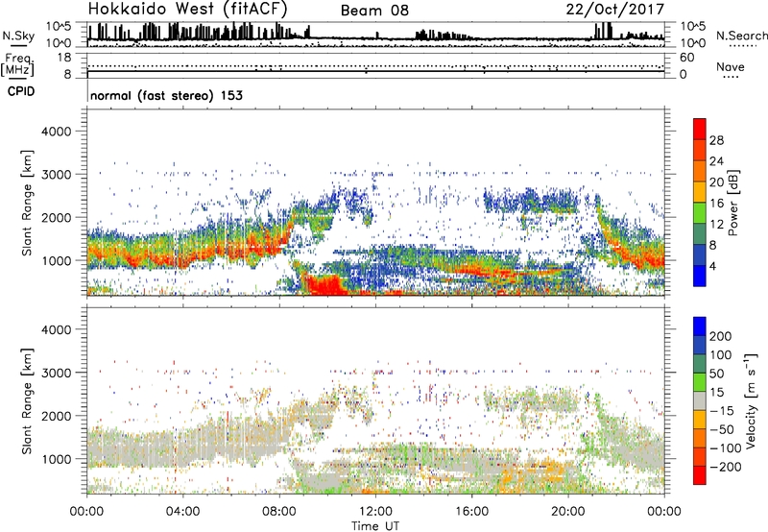Click the 'Beam 08' label
Screen dimensions: 768x532
point(374,11)
